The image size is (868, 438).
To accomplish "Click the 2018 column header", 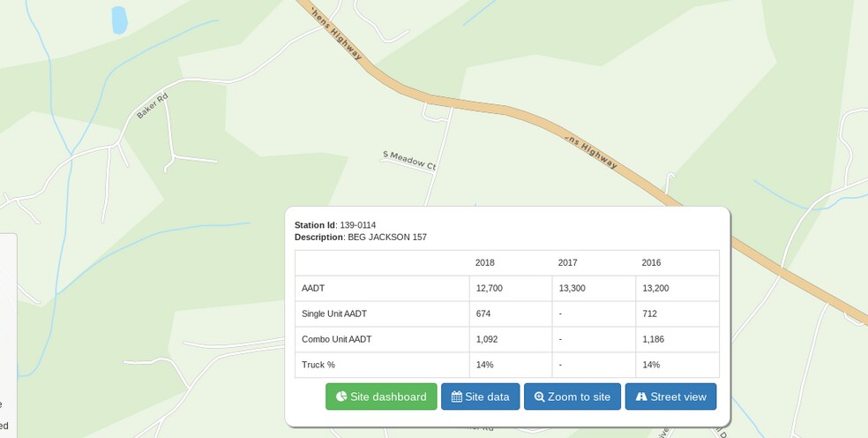I will 485,262.
